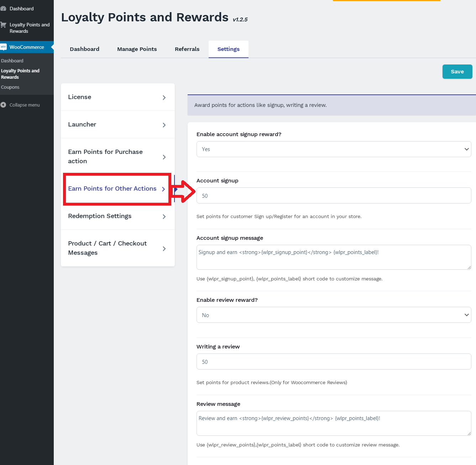Open WooCommerce sidebar menu
This screenshot has width=476, height=465.
[x=27, y=47]
